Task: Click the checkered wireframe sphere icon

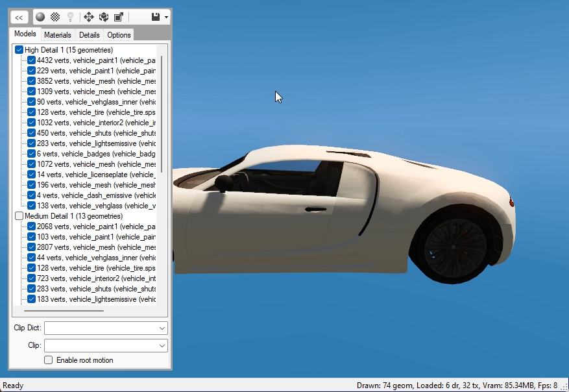Action: pos(55,17)
